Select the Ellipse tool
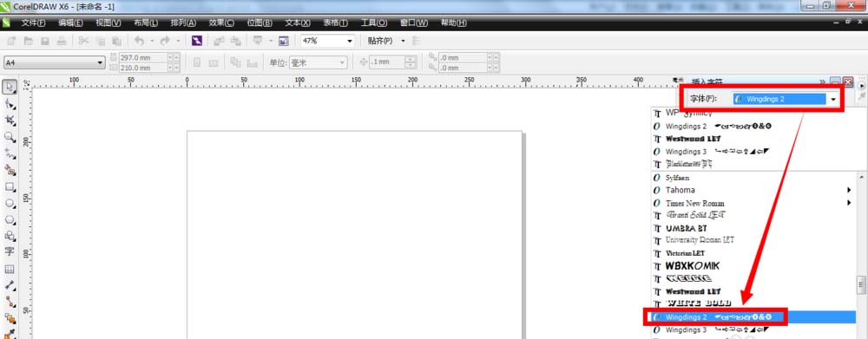The image size is (868, 339). [x=10, y=204]
